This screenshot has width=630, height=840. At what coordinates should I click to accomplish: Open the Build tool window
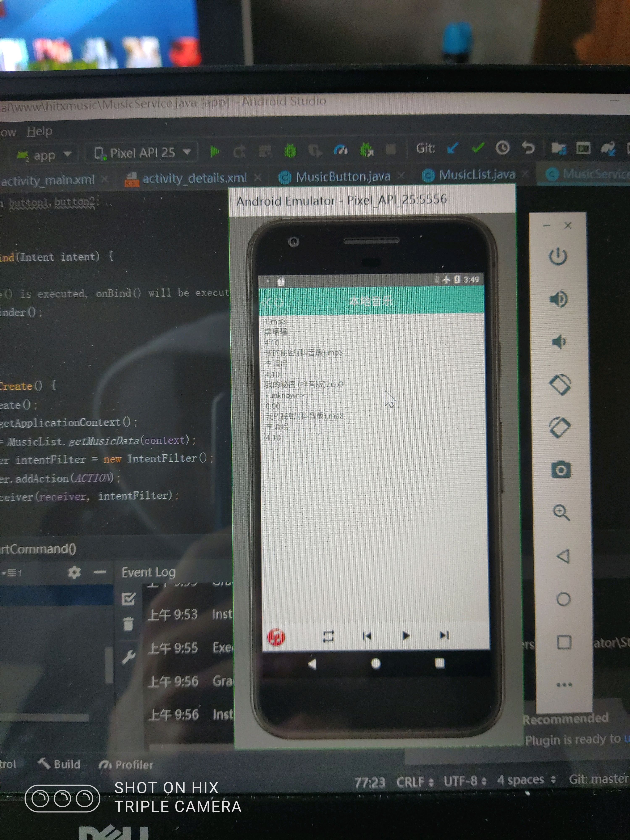pos(59,764)
